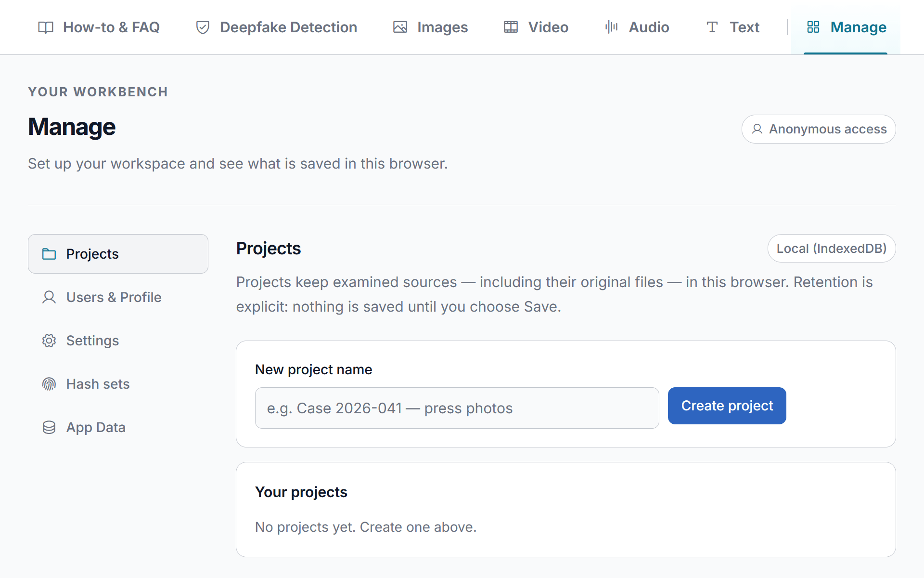This screenshot has height=578, width=924.
Task: Click the person icon beside Users & Profile
Action: tap(49, 297)
